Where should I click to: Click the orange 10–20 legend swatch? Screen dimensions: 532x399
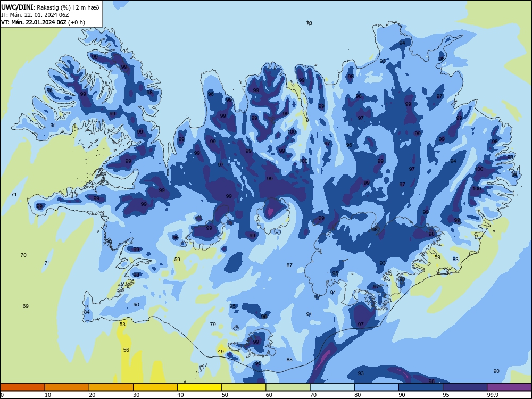click(67, 387)
